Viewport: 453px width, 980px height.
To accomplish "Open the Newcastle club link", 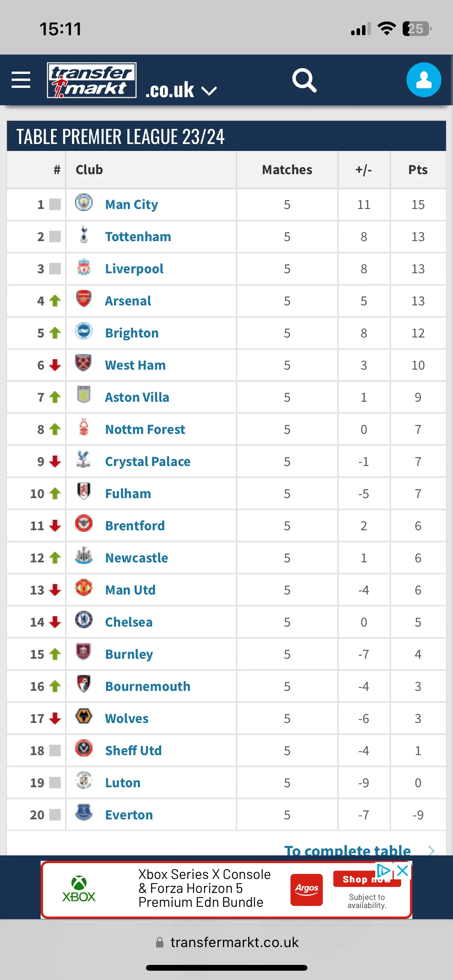I will 136,558.
